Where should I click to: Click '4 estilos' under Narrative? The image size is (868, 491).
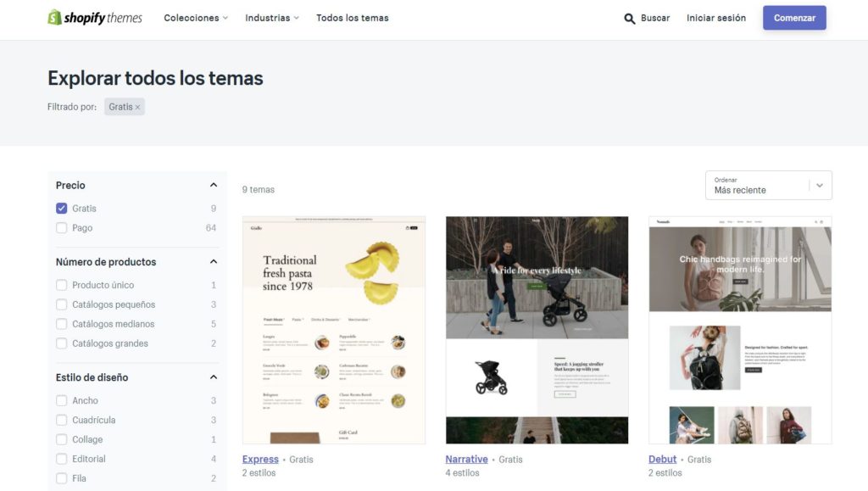click(x=462, y=472)
